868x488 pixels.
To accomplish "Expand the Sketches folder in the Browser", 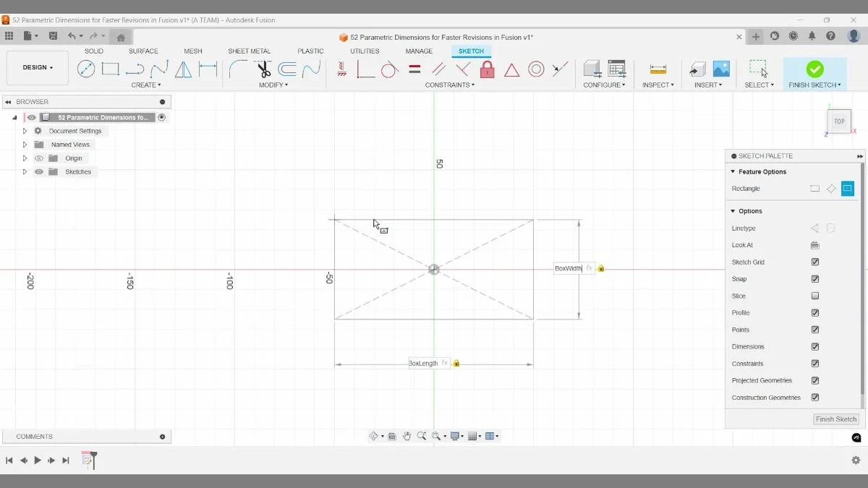I will click(x=24, y=171).
